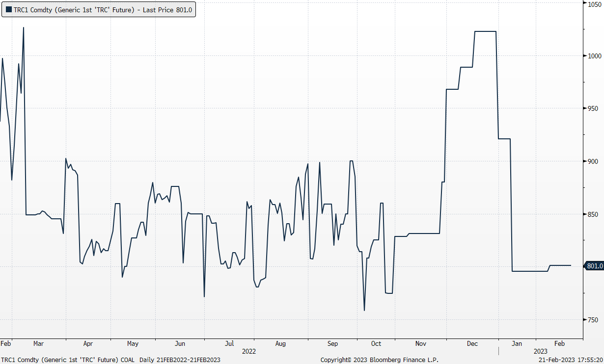Click the 'Daily 21FEB2022-21FEB2023' range text
The height and width of the screenshot is (364, 604).
click(180, 360)
